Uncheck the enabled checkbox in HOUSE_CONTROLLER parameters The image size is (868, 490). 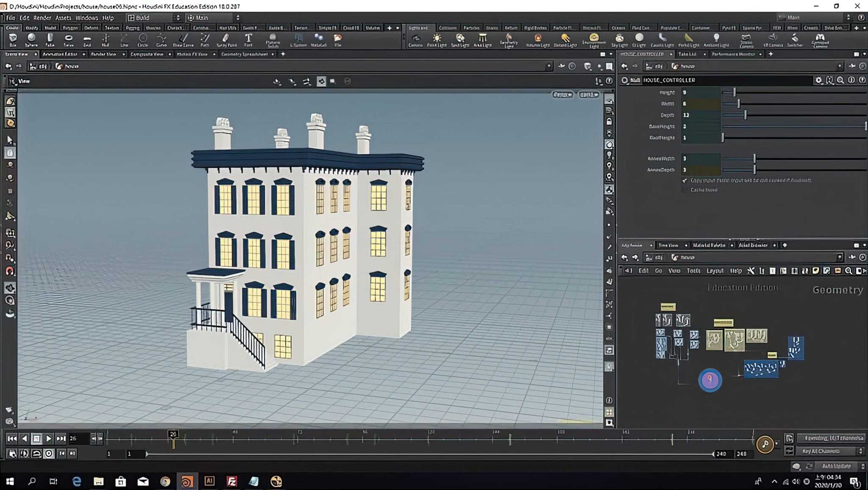click(x=685, y=180)
